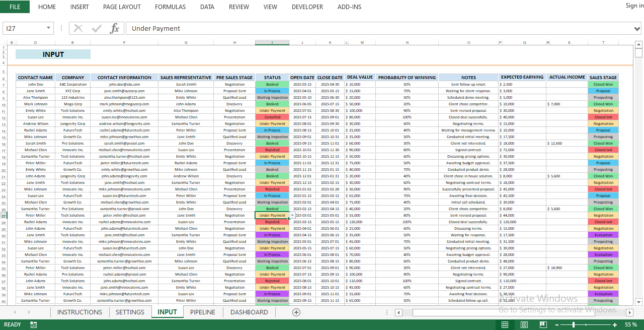Switch to the INSTRUCTIONS sheet tab
644x330 pixels.
(79, 312)
